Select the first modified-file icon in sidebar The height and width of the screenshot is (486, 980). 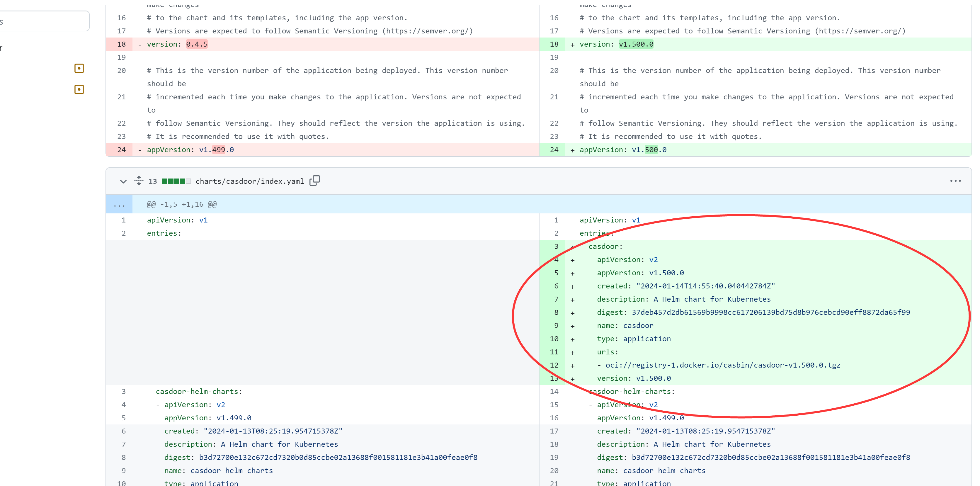[79, 69]
